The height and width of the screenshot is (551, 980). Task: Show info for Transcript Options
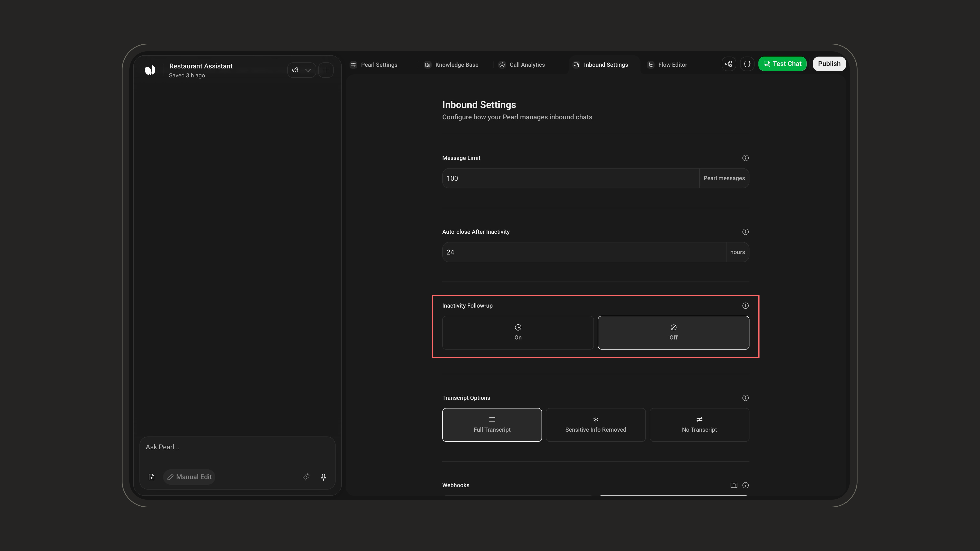[x=745, y=398]
